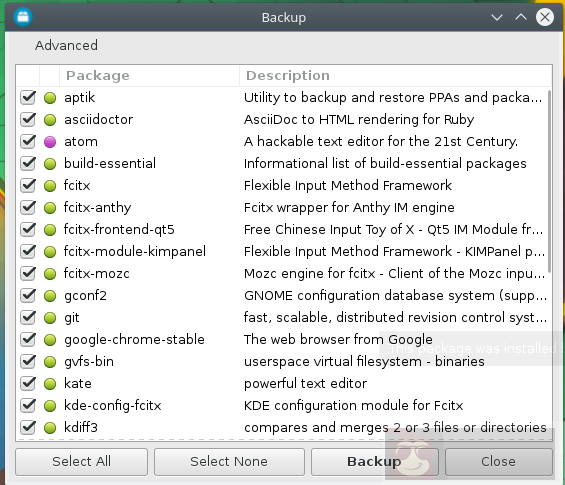This screenshot has height=485, width=565.
Task: Click the green status dot beside google-chrome-stable
Action: pos(50,339)
